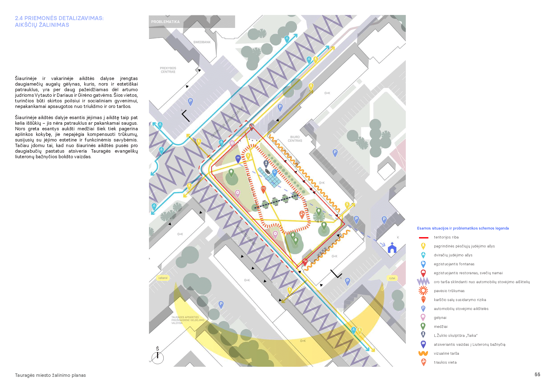Screen dimensions: 555x392
Task: Click the parking pin right of Biuro centras
Action: click(x=335, y=153)
